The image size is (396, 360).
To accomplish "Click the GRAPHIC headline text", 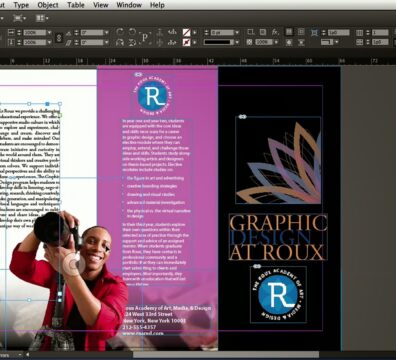I will point(279,223).
